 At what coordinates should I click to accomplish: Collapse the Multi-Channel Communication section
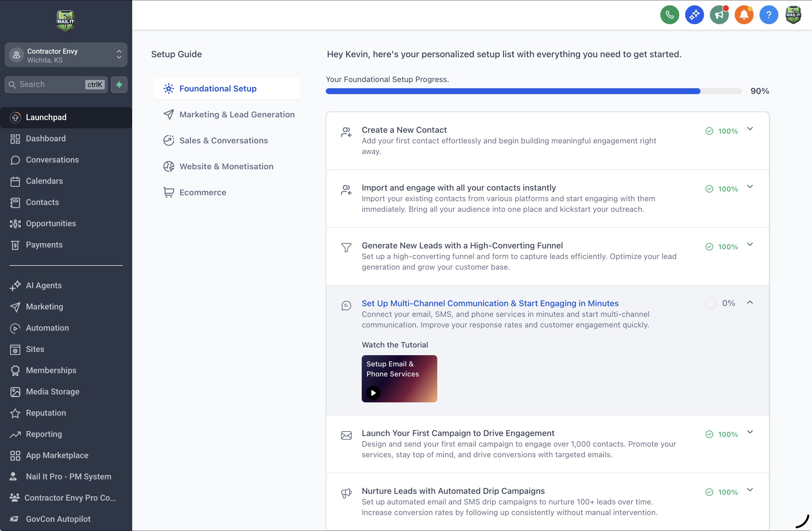pyautogui.click(x=750, y=302)
